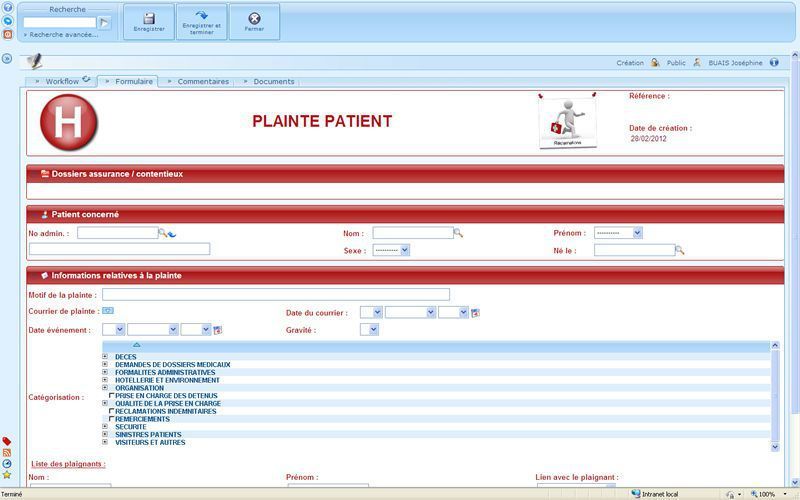Expand the SINISTRES PATIENTS category
Viewport: 800px width, 500px height.
pos(105,435)
